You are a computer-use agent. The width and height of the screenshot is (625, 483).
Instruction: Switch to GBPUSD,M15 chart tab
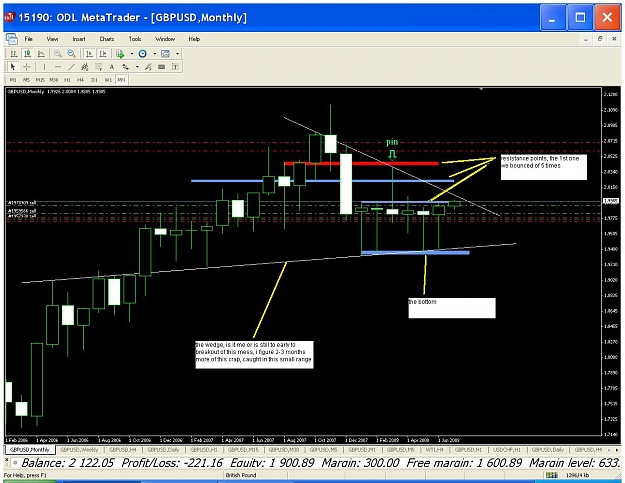243,450
